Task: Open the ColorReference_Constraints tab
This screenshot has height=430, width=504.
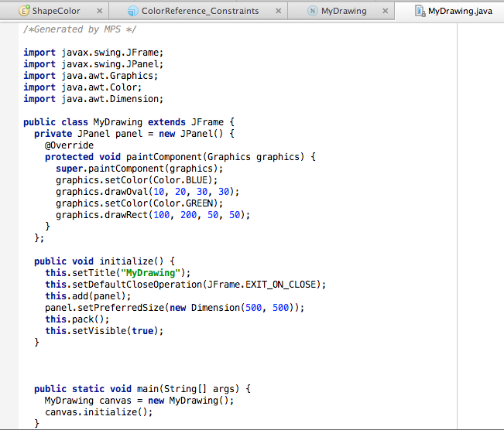Action: coord(200,11)
